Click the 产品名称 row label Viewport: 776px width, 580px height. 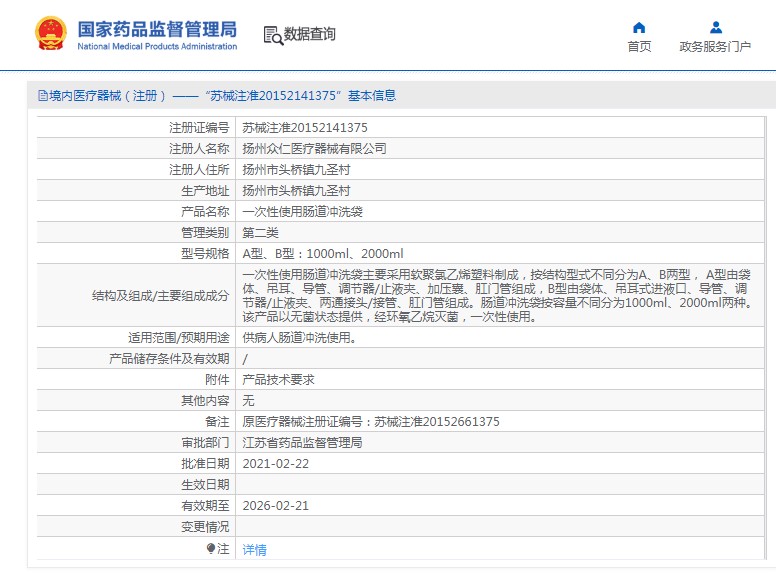[x=205, y=212]
